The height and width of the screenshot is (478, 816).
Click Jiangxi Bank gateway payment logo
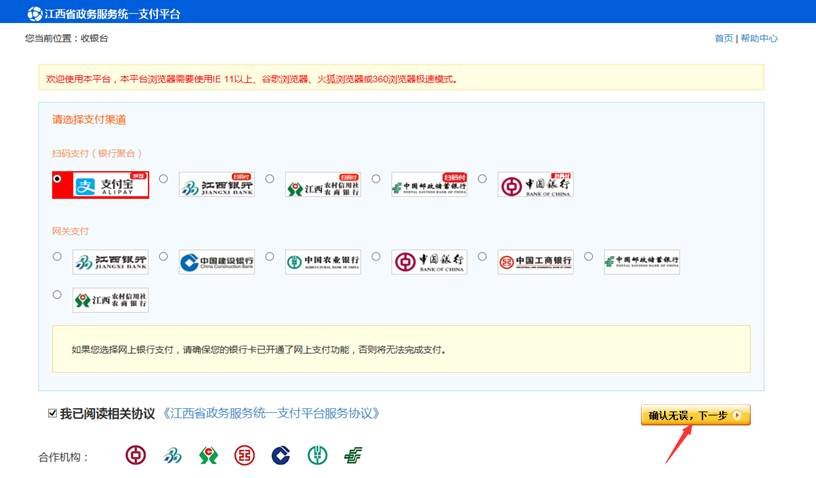[110, 262]
